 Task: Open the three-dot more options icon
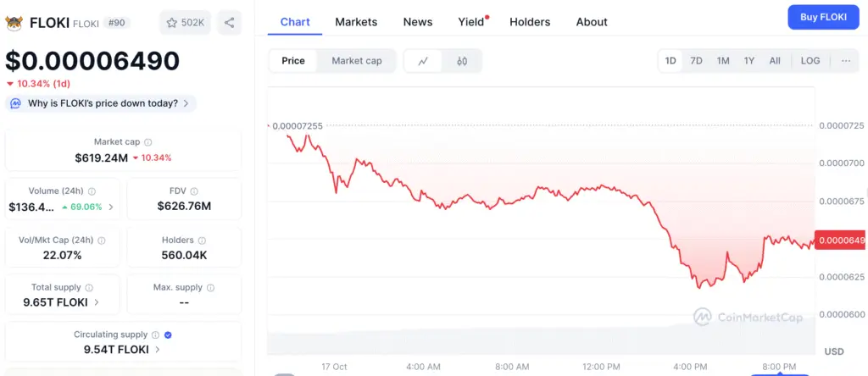[845, 61]
